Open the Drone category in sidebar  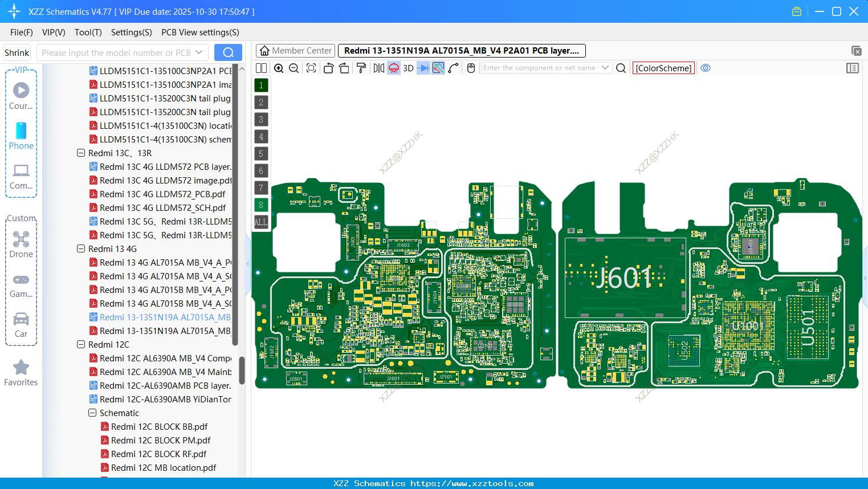21,244
